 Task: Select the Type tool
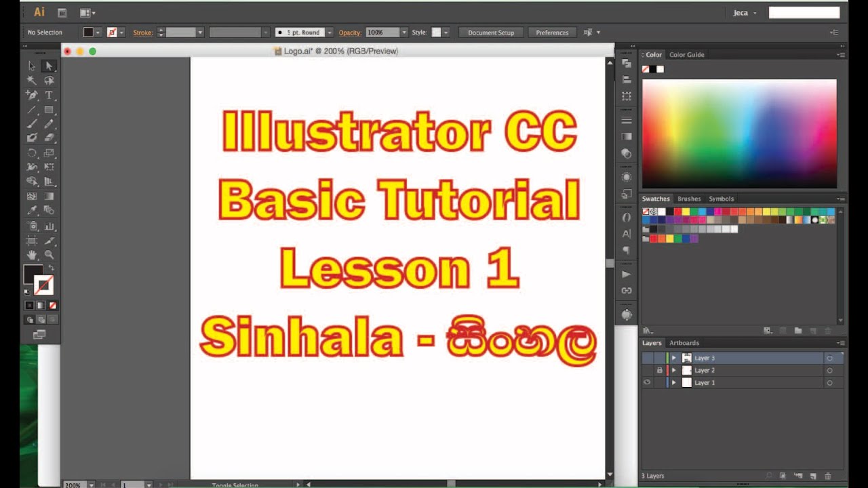[x=49, y=95]
